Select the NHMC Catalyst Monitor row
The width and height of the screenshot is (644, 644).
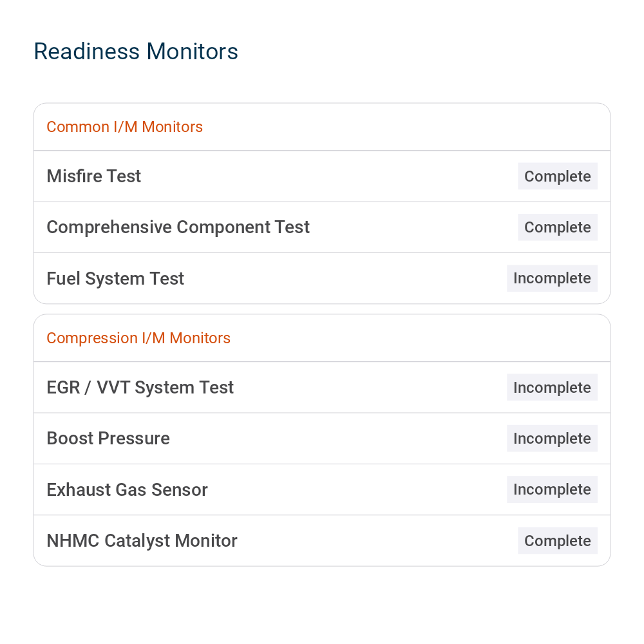(x=322, y=540)
